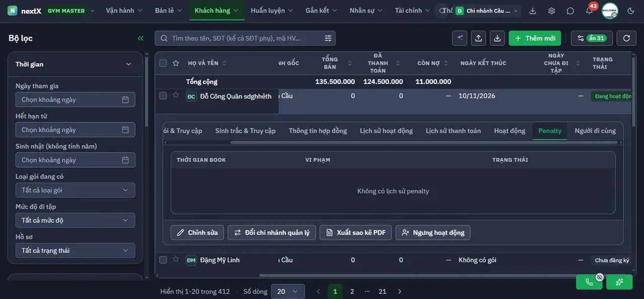Switch to the Lịch sử thanh toán tab
644x299 pixels.
453,131
